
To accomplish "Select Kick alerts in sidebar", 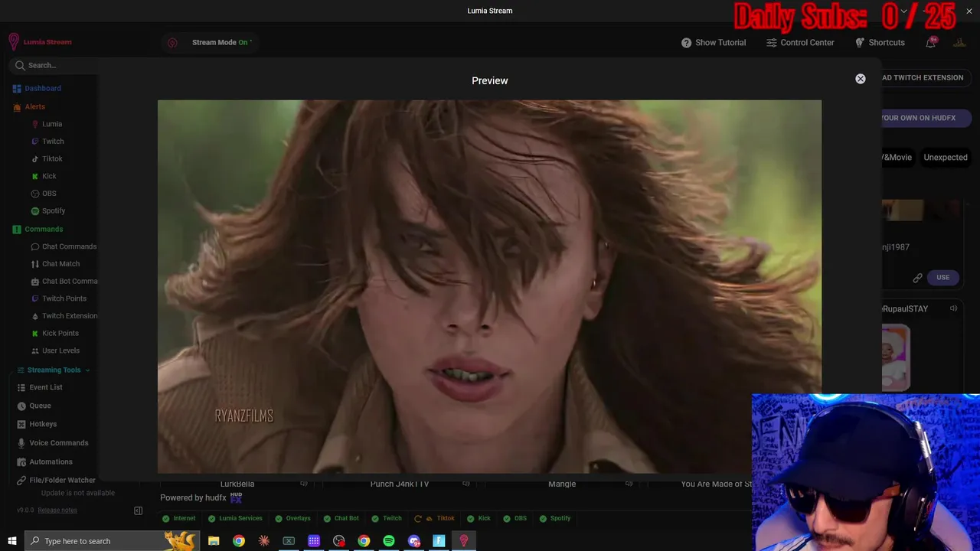I will click(44, 176).
